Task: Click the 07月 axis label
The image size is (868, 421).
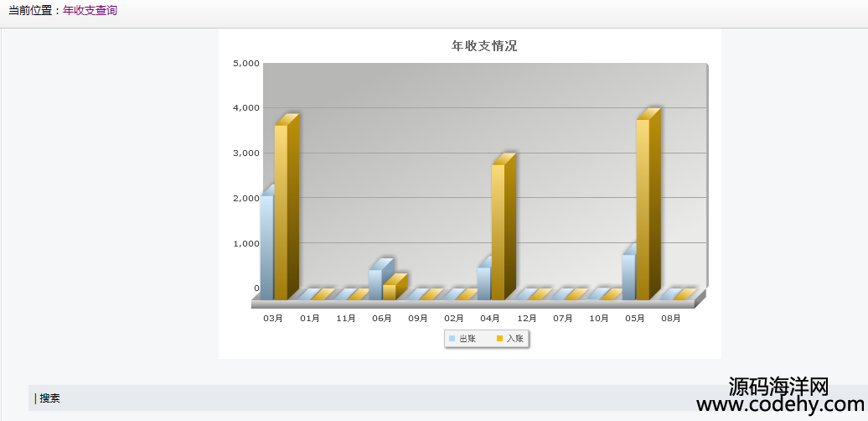Action: click(x=563, y=319)
